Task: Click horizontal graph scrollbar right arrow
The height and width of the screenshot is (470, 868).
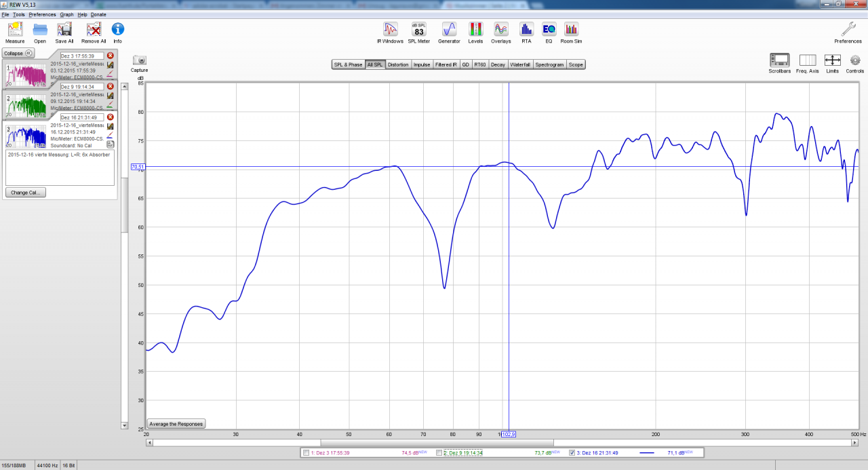Action: [x=855, y=443]
